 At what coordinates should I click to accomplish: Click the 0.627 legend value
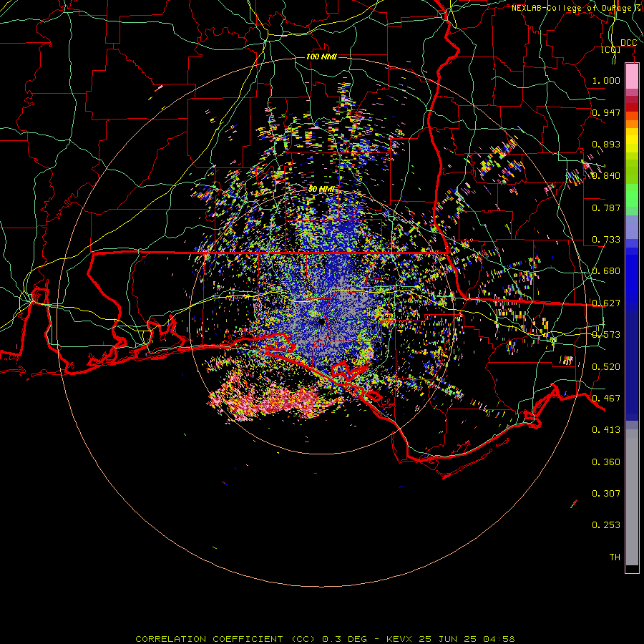pyautogui.click(x=606, y=303)
